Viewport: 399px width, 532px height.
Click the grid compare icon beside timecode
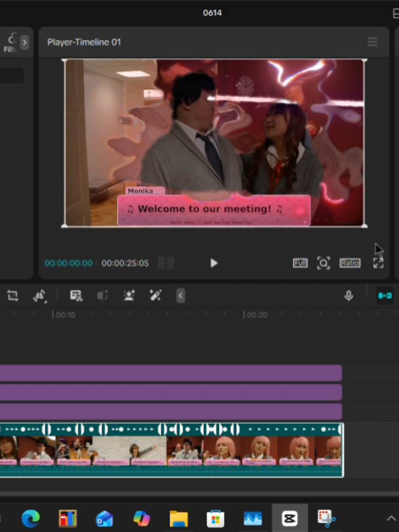(x=166, y=263)
